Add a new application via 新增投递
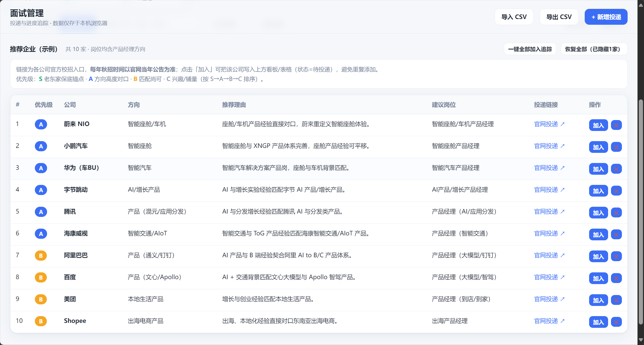Image resolution: width=644 pixels, height=345 pixels. click(x=606, y=17)
